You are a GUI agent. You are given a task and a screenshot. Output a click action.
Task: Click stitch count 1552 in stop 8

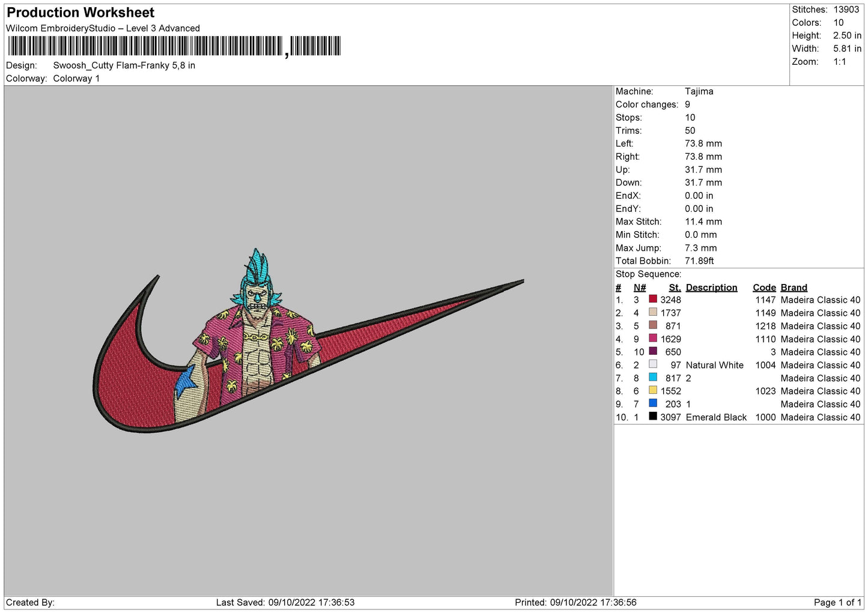click(671, 391)
